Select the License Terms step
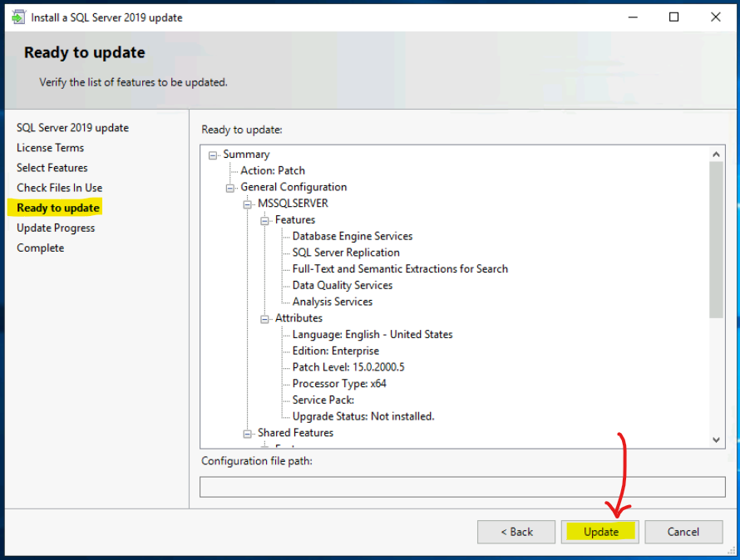This screenshot has height=560, width=740. tap(51, 148)
